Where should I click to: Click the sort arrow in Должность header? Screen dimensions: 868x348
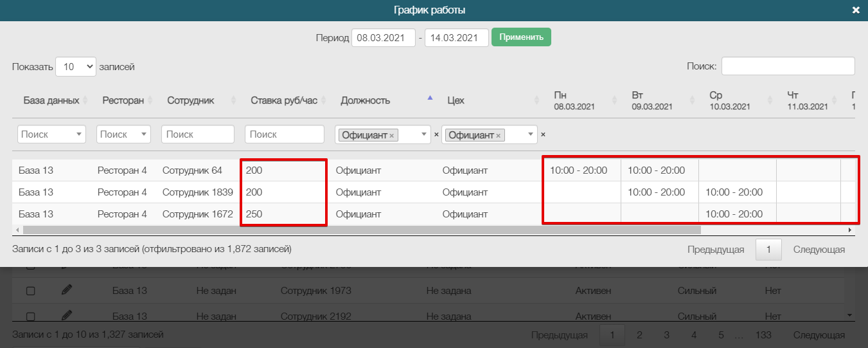click(x=430, y=98)
